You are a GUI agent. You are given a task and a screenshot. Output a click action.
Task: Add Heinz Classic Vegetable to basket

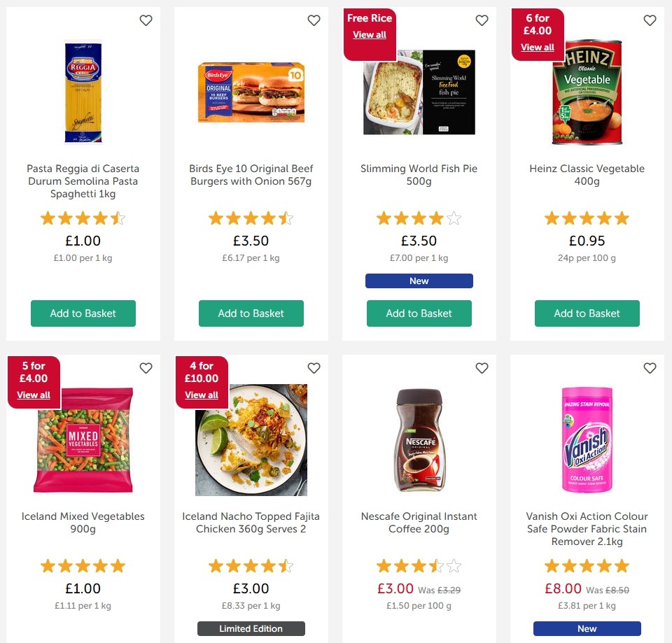point(587,313)
